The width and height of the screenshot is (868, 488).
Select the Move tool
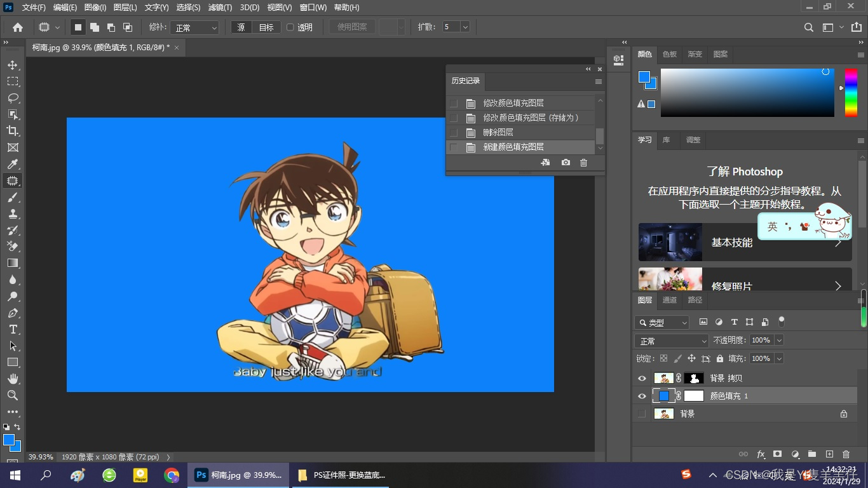coord(13,65)
